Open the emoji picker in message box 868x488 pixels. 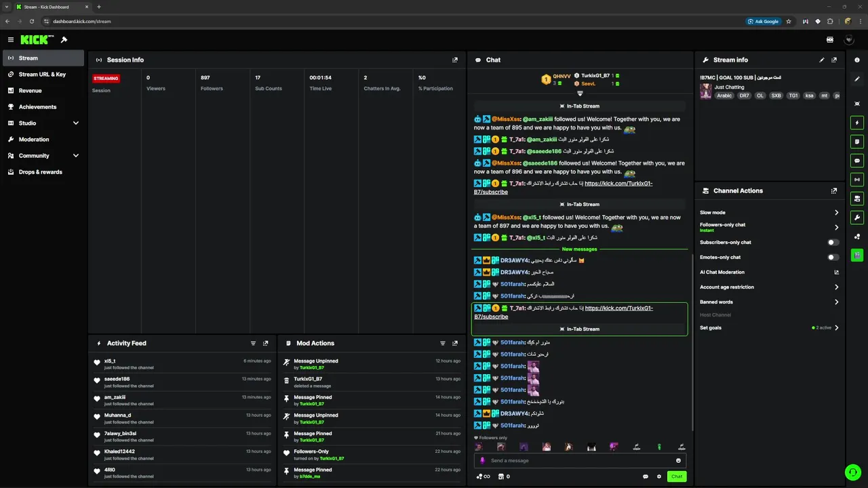tap(678, 460)
